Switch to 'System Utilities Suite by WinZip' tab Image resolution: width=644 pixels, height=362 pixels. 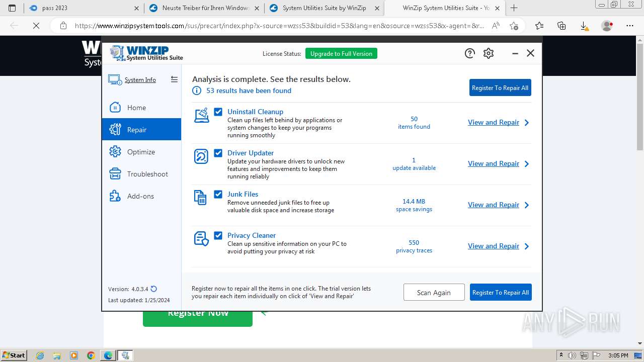pos(324,8)
